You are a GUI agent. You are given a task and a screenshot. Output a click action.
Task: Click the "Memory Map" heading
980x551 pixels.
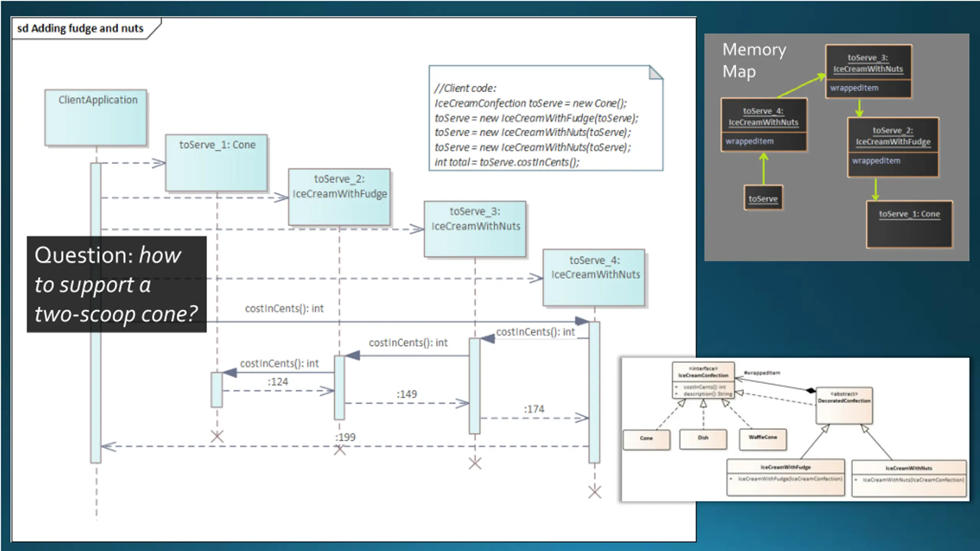pos(754,60)
